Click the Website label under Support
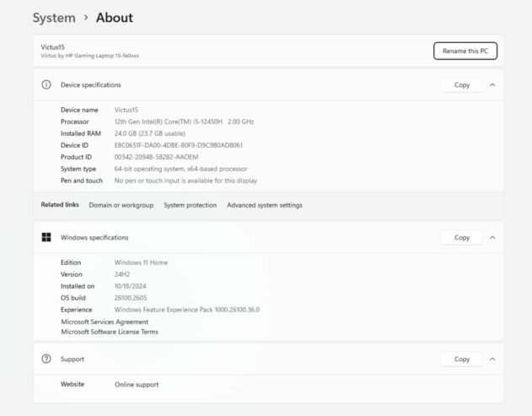This screenshot has height=416, width=532. click(x=73, y=384)
